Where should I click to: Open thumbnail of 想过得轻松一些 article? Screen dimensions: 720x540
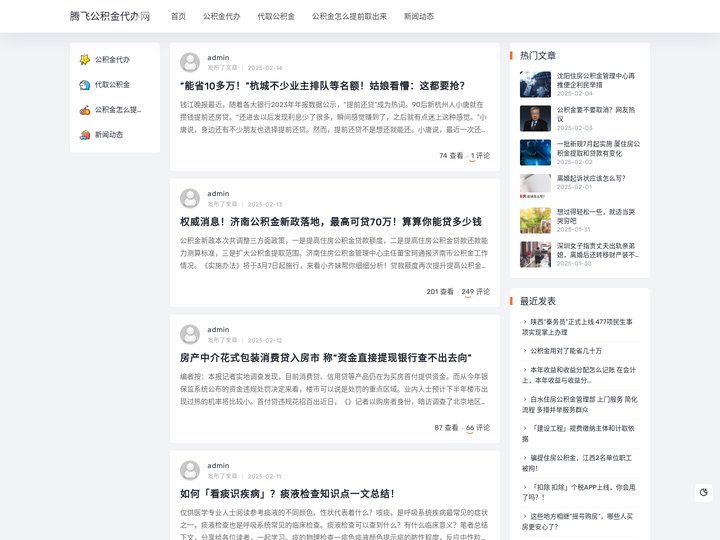tap(535, 220)
